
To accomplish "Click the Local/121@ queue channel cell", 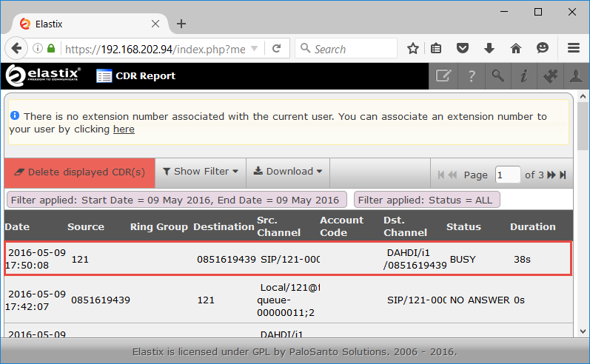I will click(288, 300).
